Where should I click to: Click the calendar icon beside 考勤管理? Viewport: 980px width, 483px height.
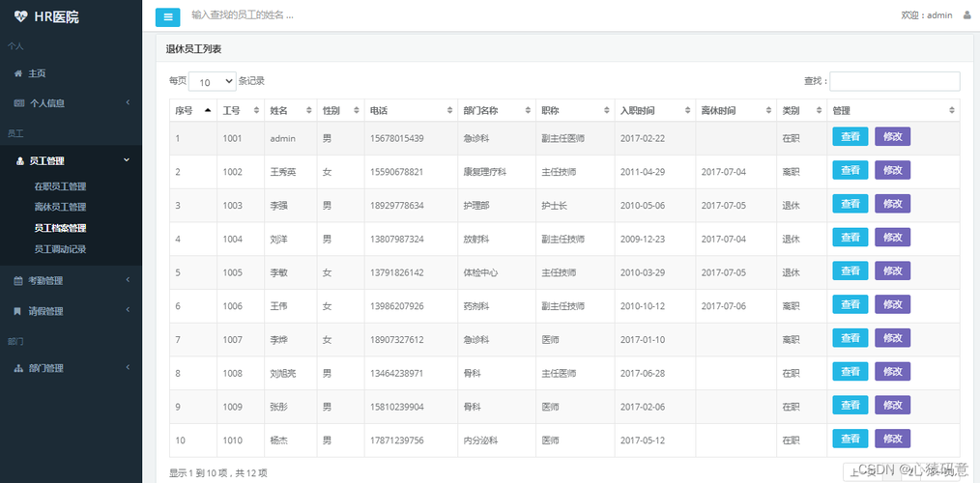pyautogui.click(x=18, y=281)
